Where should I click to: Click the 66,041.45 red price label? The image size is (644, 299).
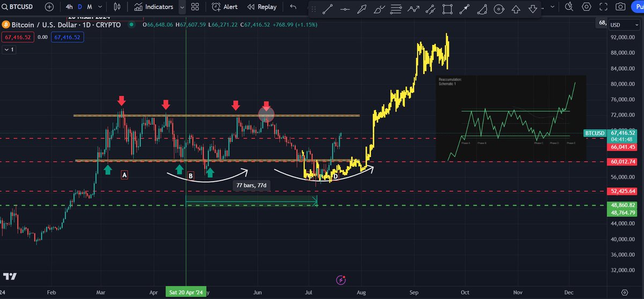point(622,147)
